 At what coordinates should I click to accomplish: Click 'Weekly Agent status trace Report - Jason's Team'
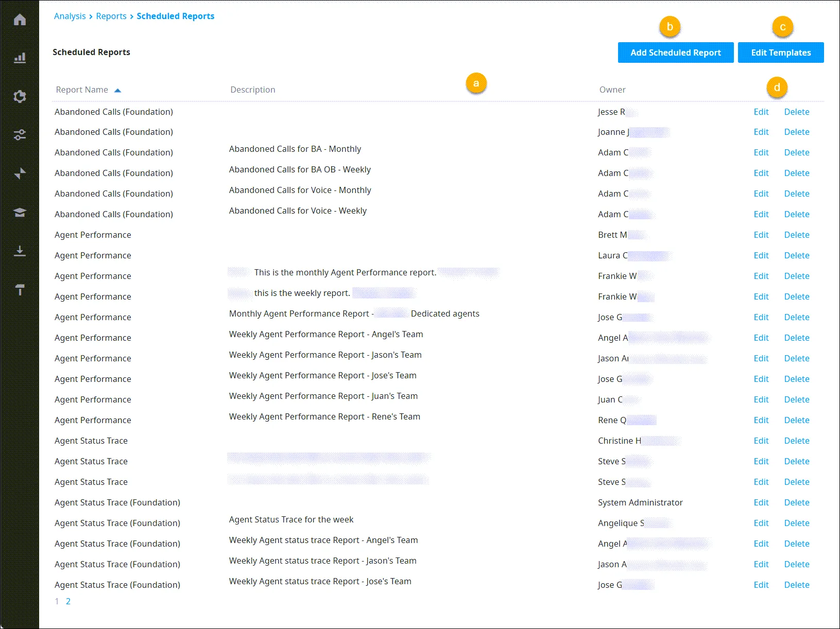(323, 561)
